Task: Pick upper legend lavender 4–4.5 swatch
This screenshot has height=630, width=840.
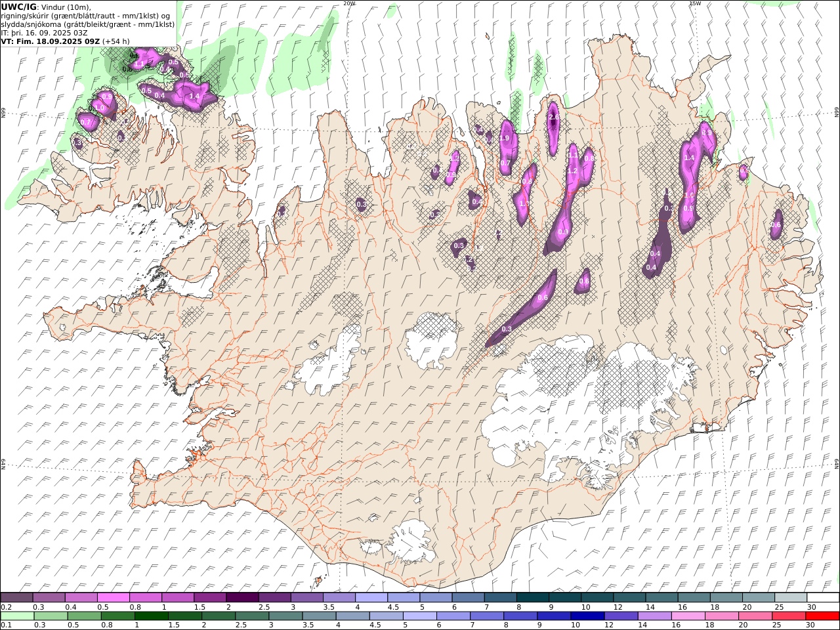Action: point(371,597)
